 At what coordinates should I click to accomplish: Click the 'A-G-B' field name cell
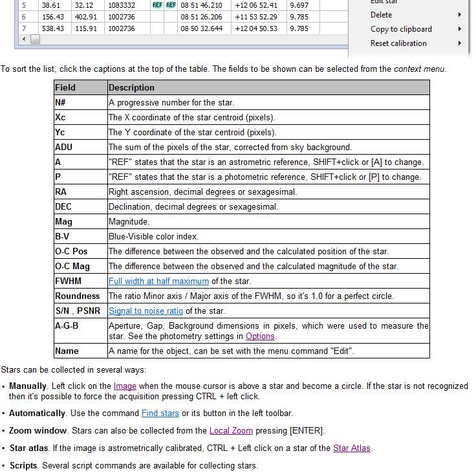coord(81,331)
